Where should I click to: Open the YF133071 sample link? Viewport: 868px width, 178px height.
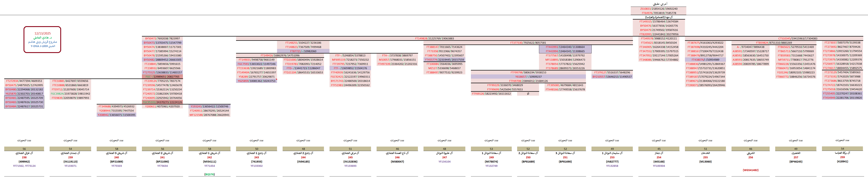coord(70,166)
